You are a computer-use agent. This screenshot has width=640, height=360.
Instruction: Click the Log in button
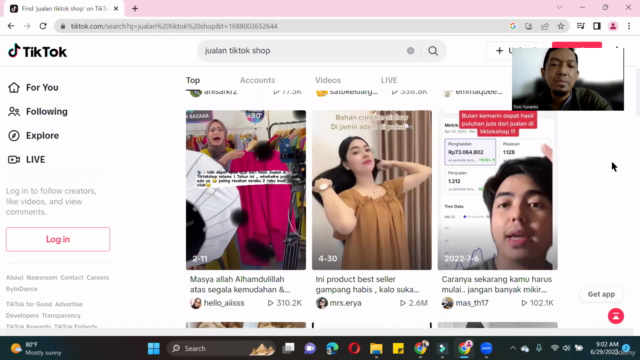[58, 239]
